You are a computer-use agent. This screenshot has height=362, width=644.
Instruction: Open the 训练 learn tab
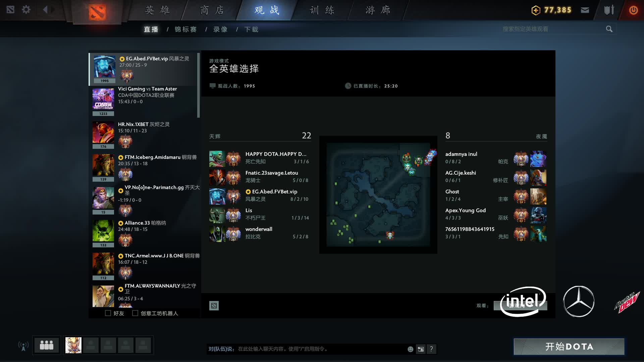pos(322,10)
